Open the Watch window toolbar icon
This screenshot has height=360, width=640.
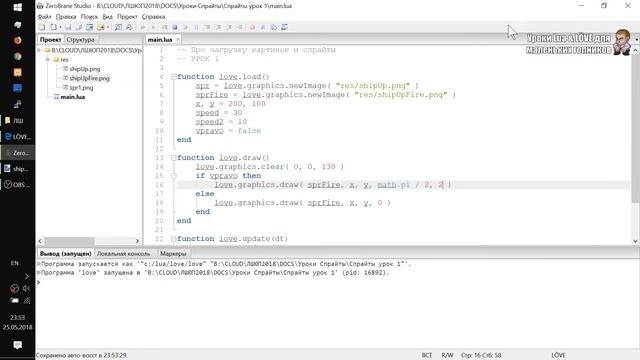point(284,27)
